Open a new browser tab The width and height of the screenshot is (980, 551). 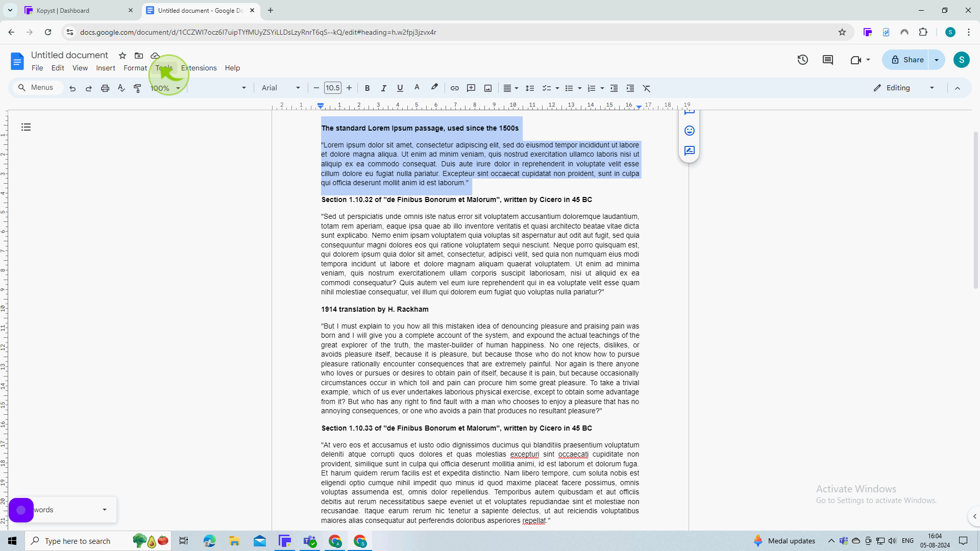coord(271,10)
